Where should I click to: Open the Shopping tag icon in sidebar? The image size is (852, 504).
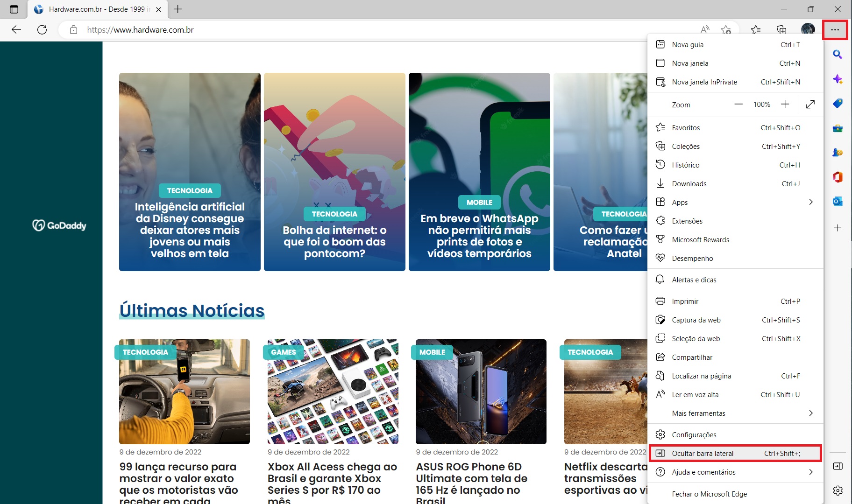[838, 104]
